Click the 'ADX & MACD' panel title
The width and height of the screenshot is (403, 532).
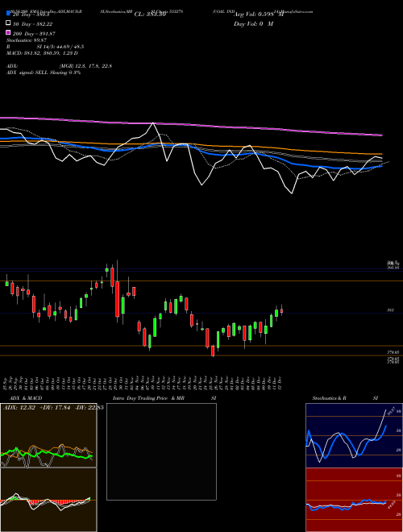[26, 398]
